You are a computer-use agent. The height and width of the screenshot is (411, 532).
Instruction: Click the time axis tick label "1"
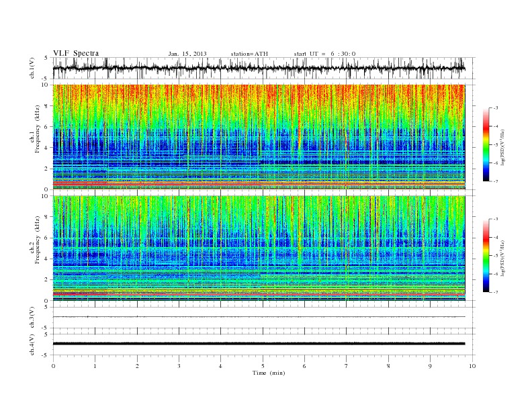tap(95, 366)
